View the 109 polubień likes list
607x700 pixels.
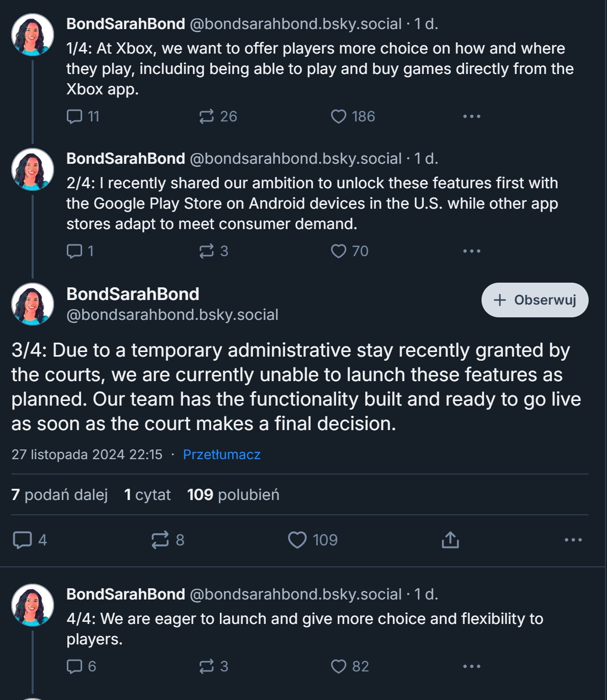(x=233, y=495)
